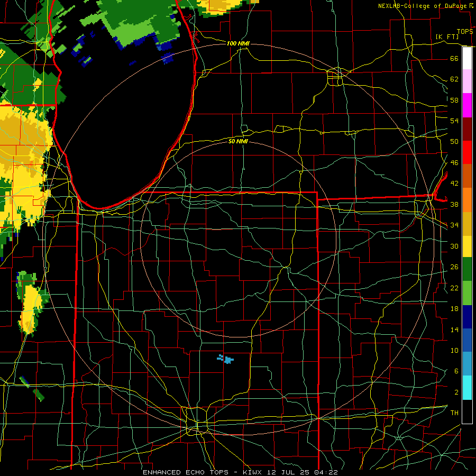
Task: Click the "66" scale value
Action: [x=454, y=58]
